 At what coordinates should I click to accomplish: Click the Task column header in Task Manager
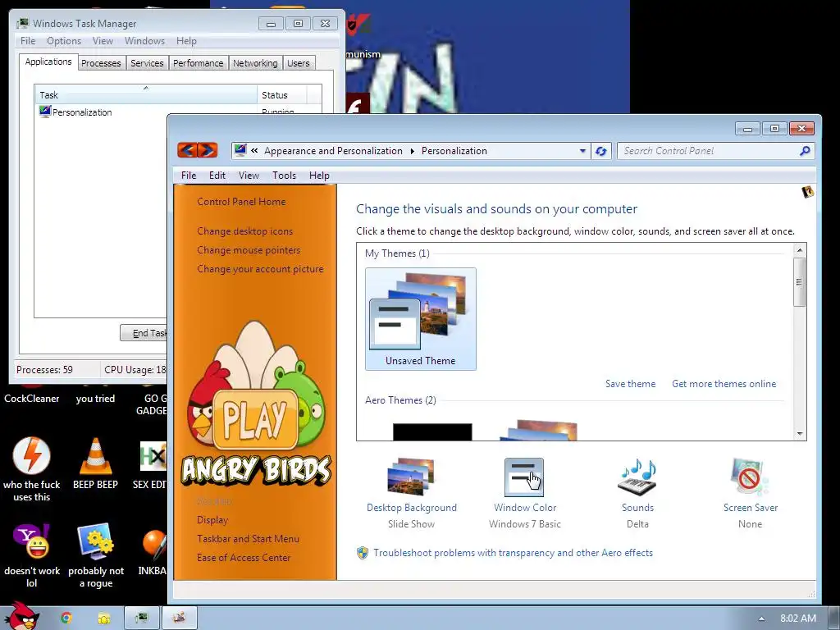[145, 95]
